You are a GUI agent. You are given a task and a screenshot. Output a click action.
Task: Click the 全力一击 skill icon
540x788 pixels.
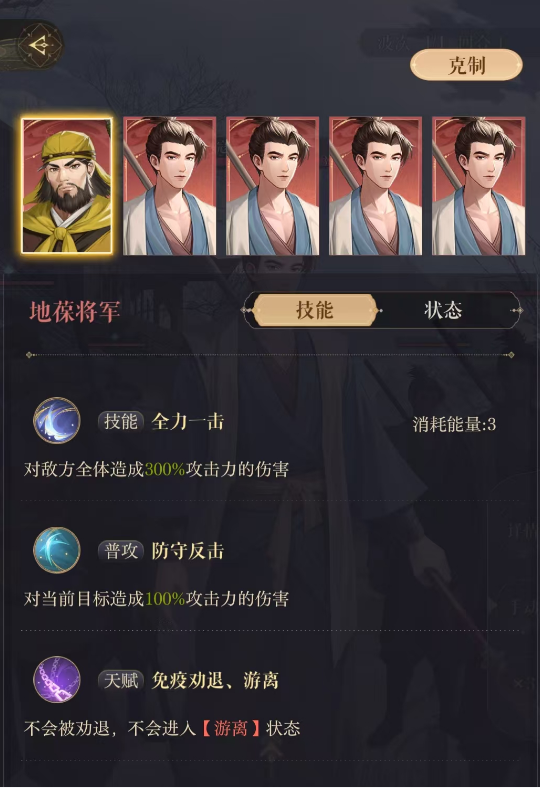[x=57, y=420]
